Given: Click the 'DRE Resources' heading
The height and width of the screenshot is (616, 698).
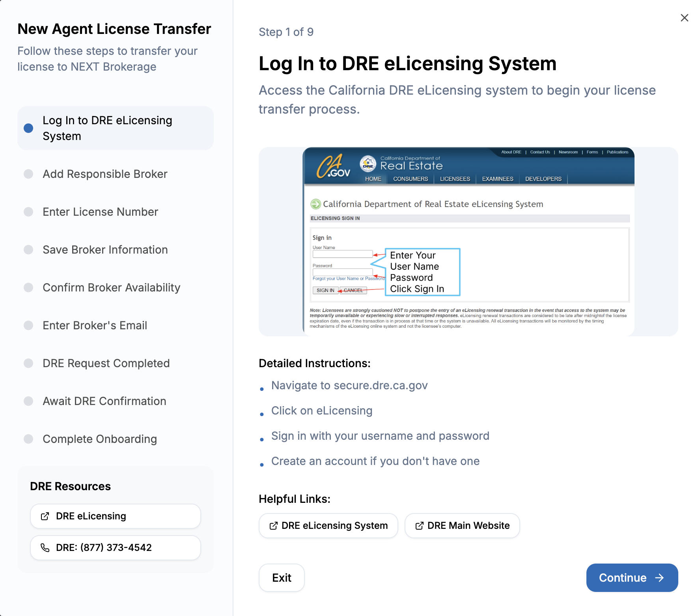Looking at the screenshot, I should pyautogui.click(x=71, y=486).
